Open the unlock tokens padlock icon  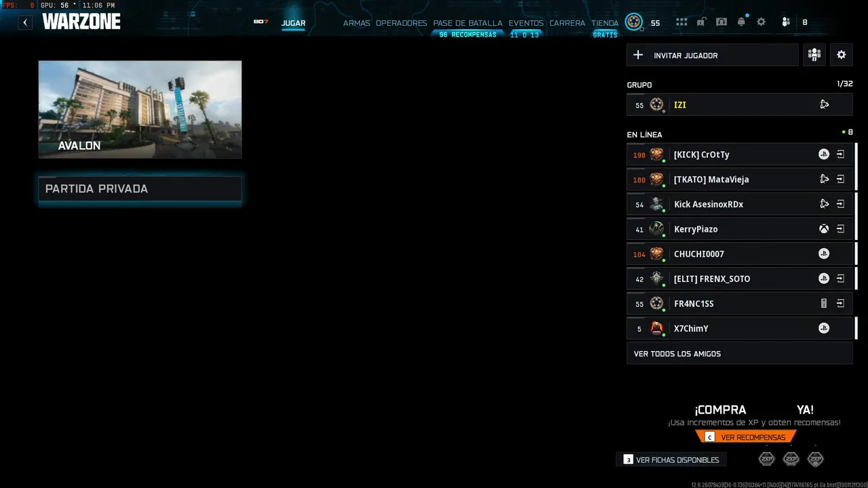[701, 22]
